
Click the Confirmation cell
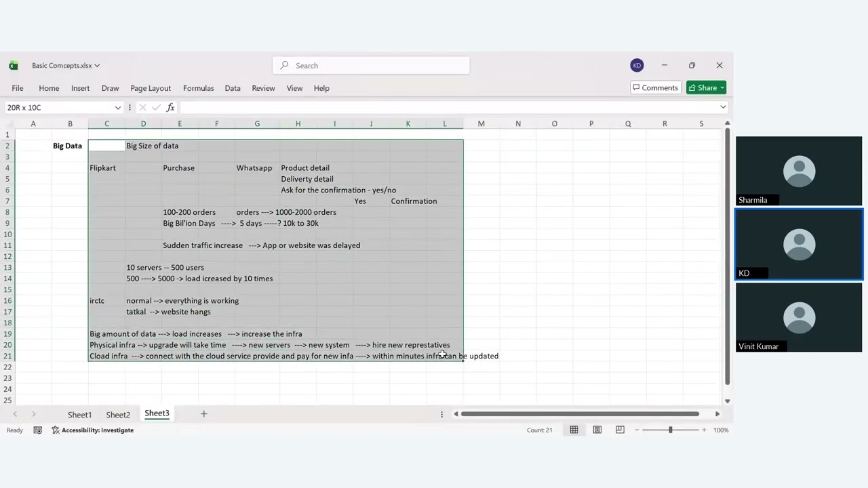pyautogui.click(x=414, y=201)
